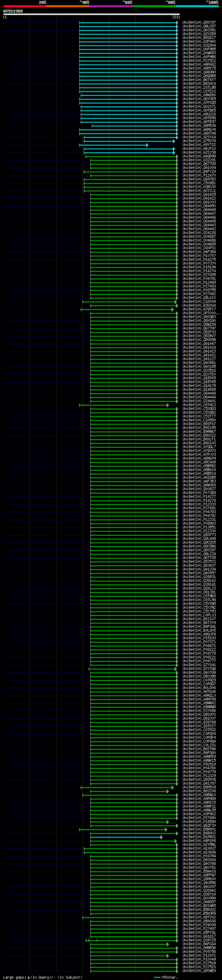Select the hit label UniRef100_Q677D9
222x980 pixels.
199,164
